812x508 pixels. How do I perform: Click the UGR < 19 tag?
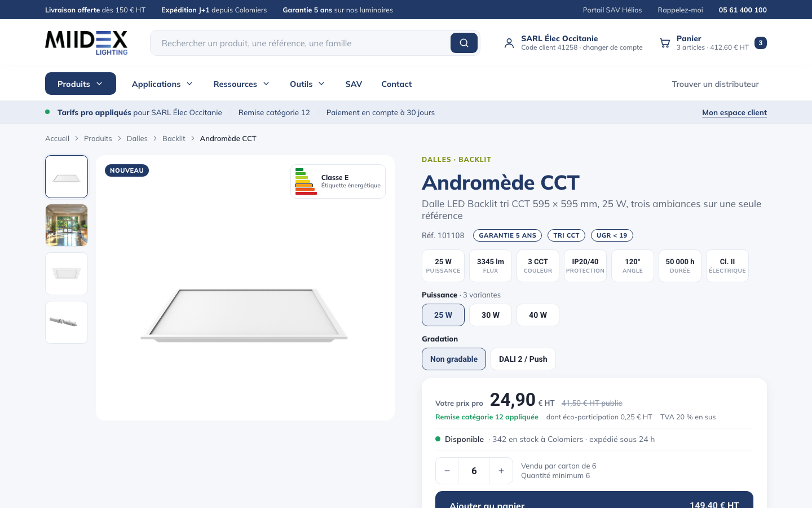point(612,235)
